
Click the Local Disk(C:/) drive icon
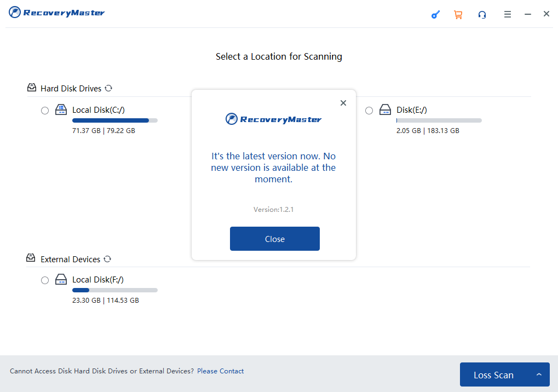pos(61,109)
